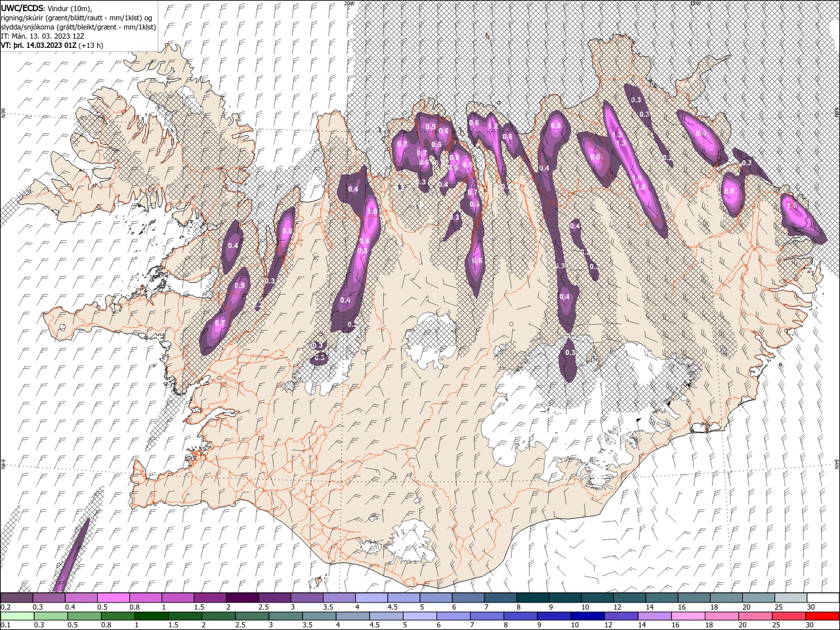Click the 'slydda/snjókoma' legend description line
This screenshot has height=630, width=840.
point(77,27)
